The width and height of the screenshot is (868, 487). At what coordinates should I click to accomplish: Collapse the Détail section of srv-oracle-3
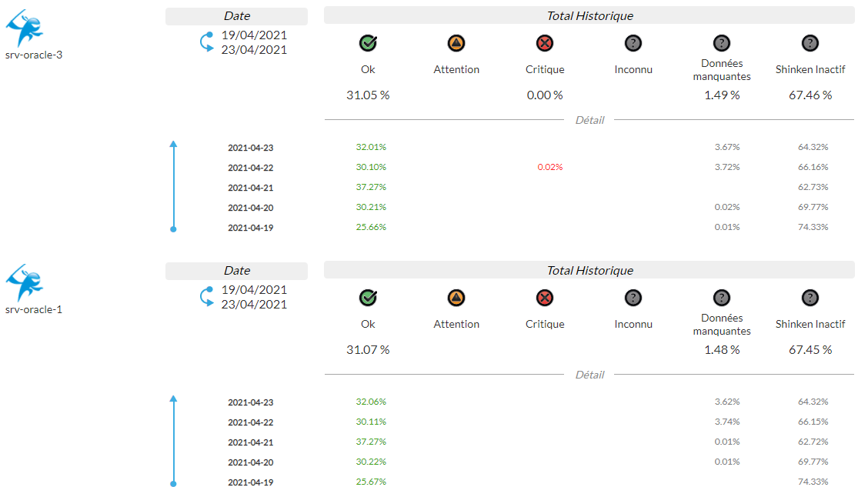click(589, 120)
